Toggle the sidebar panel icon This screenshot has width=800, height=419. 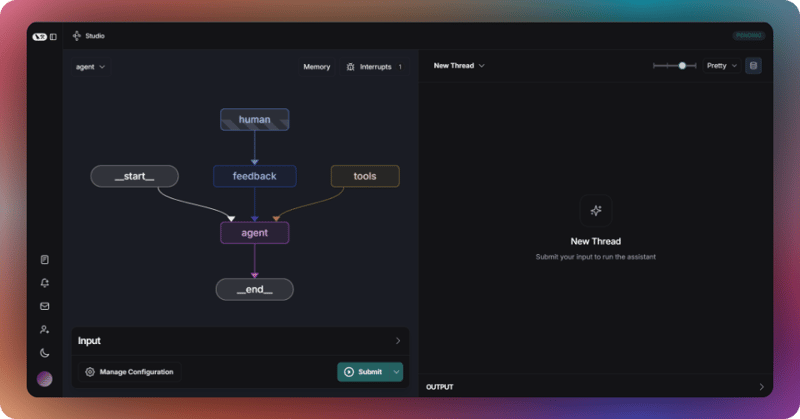[x=53, y=36]
